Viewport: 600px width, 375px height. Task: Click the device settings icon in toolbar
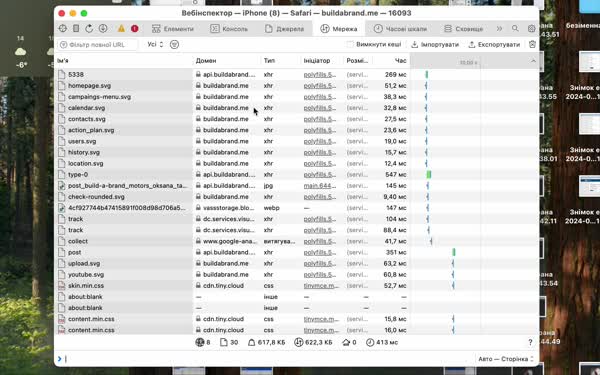click(x=76, y=29)
